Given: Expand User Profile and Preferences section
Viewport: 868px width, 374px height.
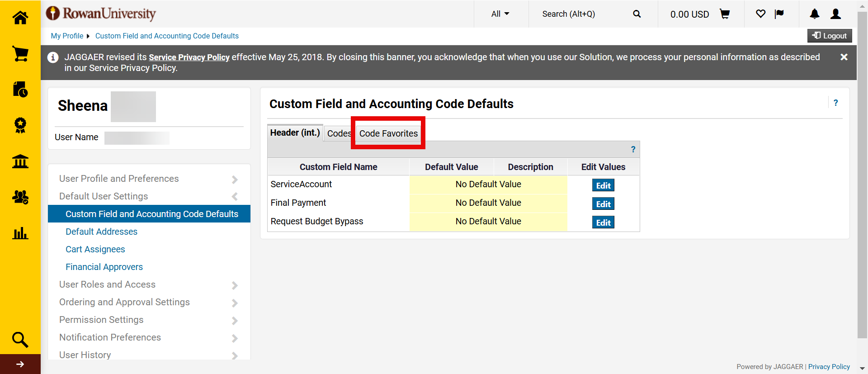Looking at the screenshot, I should pos(147,179).
